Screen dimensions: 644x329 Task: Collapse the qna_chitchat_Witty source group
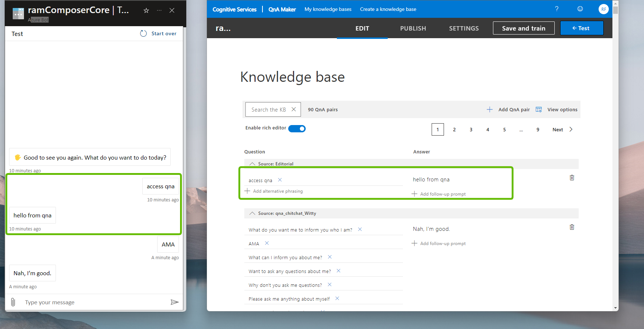click(x=253, y=213)
